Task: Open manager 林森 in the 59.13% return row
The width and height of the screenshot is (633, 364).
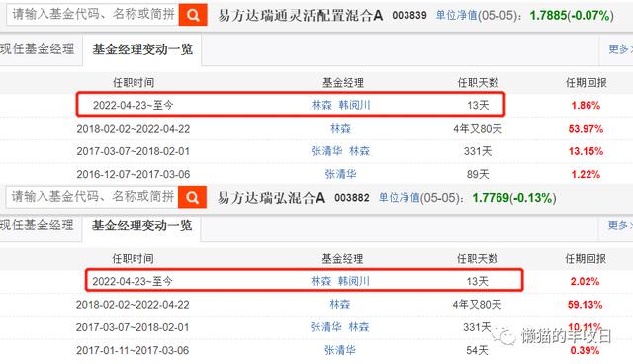Action: coord(340,305)
